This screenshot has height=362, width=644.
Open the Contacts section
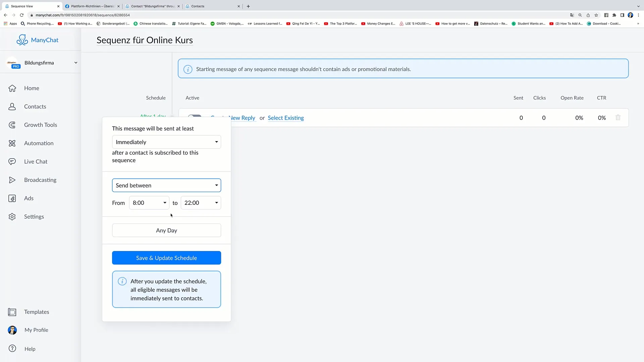(35, 106)
